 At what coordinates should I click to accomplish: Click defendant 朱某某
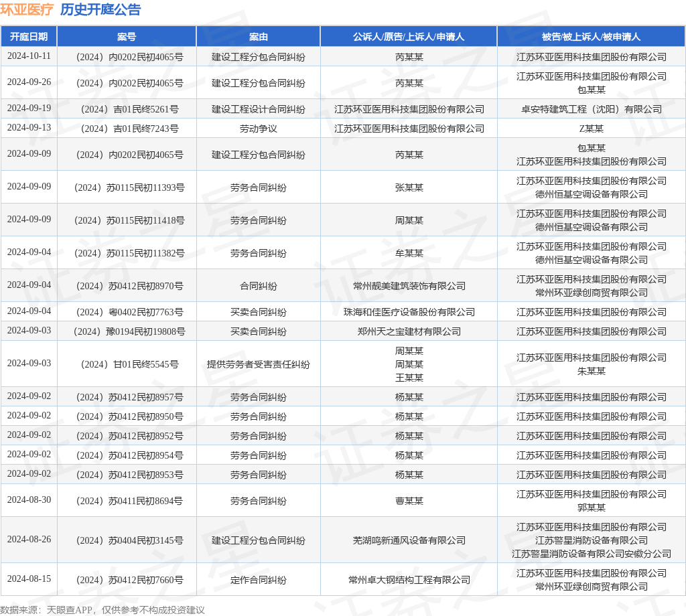591,371
